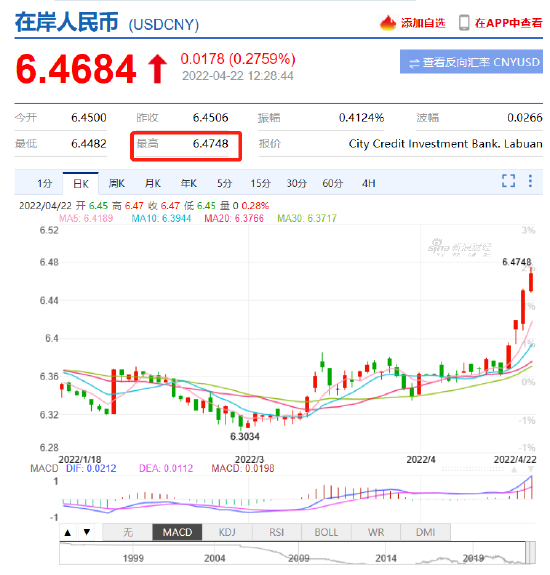The width and height of the screenshot is (550, 575).
Task: Open the three-dot chart options menu
Action: pyautogui.click(x=530, y=181)
